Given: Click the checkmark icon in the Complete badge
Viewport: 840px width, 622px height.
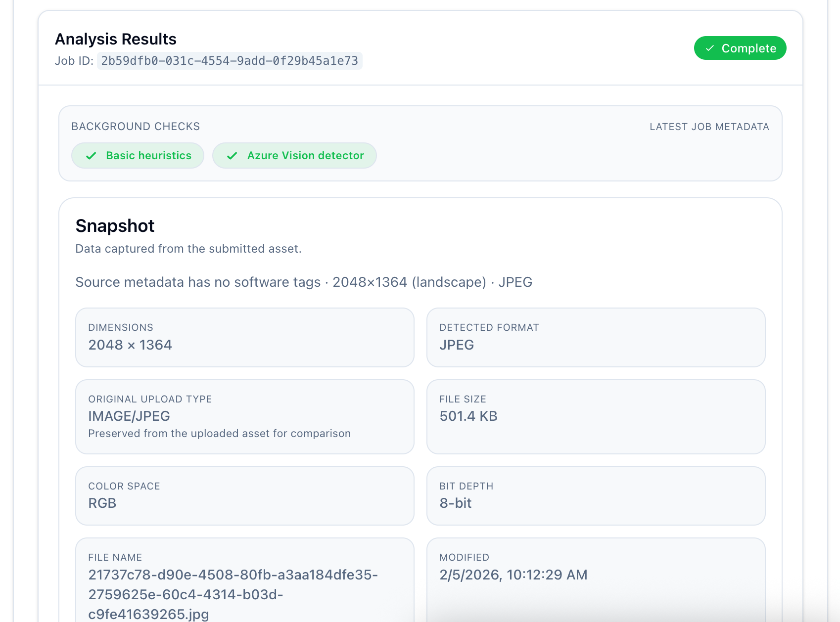Looking at the screenshot, I should point(710,48).
